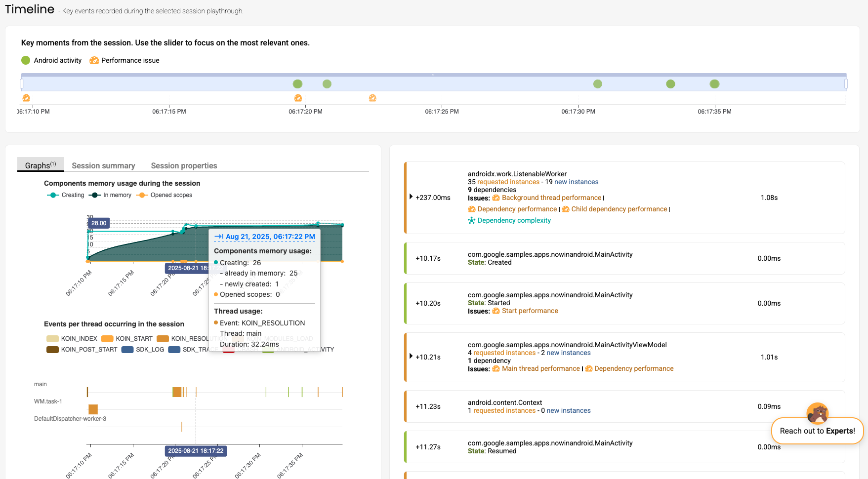Open the beaver expert mascot icon
Viewport: 868px width, 479px height.
817,413
